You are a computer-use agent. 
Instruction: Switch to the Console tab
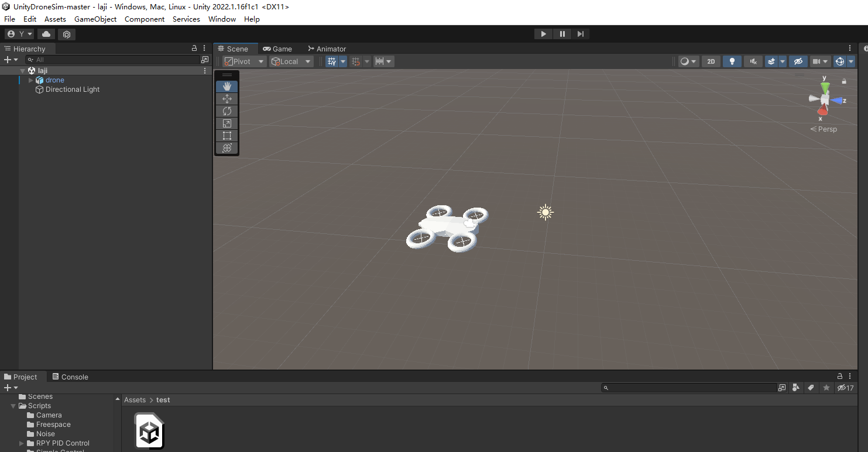pyautogui.click(x=70, y=377)
